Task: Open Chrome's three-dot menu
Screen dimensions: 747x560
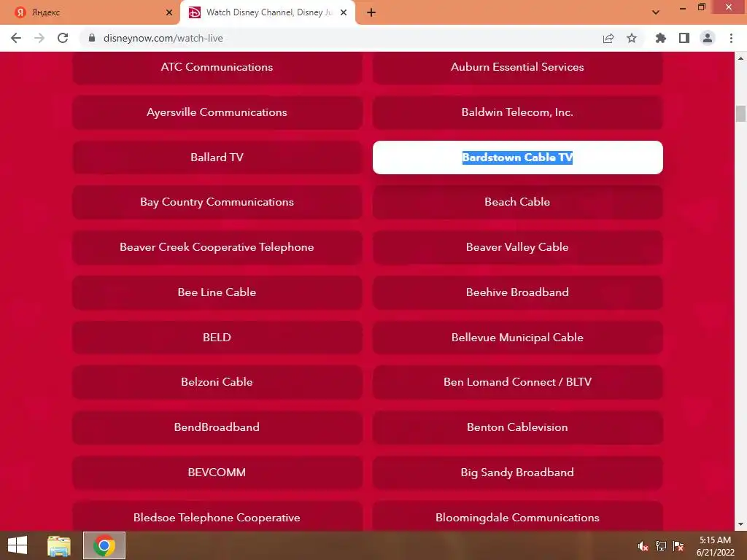Action: coord(731,38)
